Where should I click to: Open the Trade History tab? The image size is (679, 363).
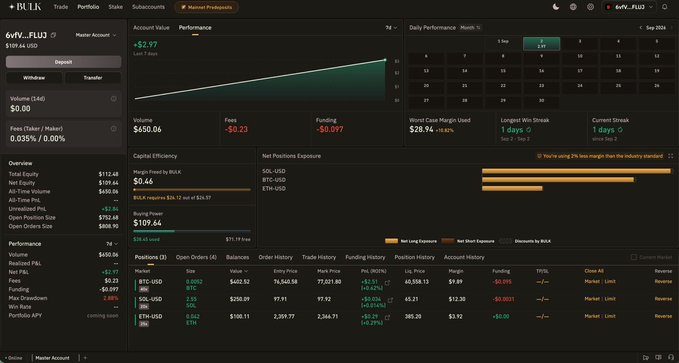click(319, 257)
